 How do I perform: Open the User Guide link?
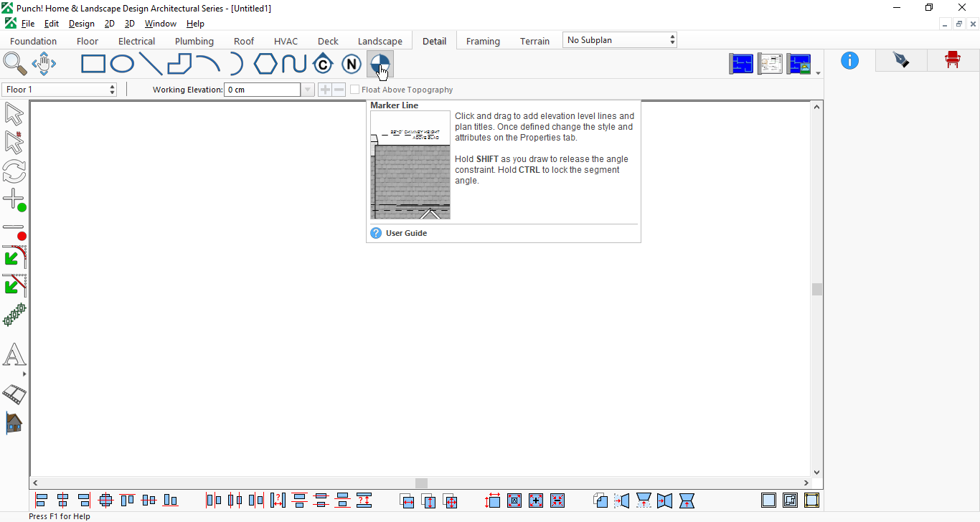(x=406, y=233)
